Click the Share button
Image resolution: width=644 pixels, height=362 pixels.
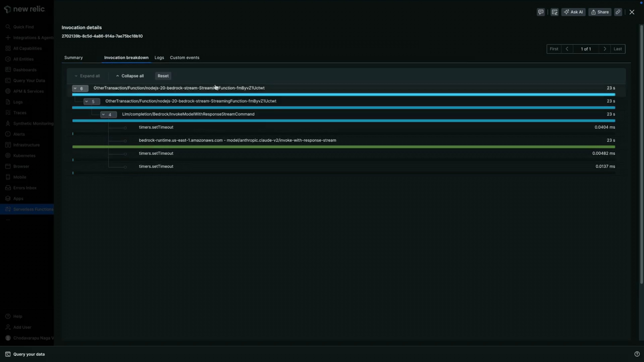click(x=600, y=12)
